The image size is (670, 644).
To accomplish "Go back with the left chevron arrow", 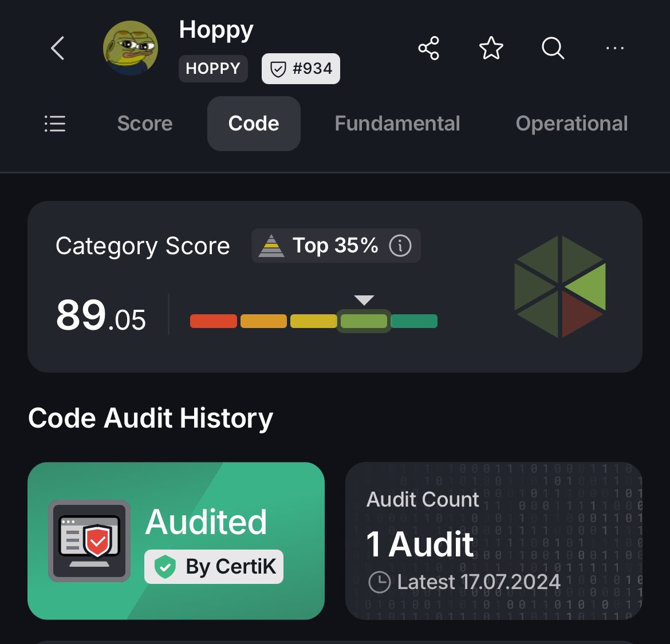I will coord(58,48).
